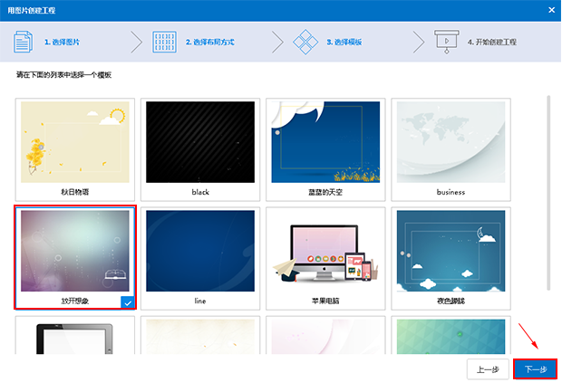The width and height of the screenshot is (562, 392).
Task: Pick the 苹果电脑 template thumbnail
Action: click(325, 251)
